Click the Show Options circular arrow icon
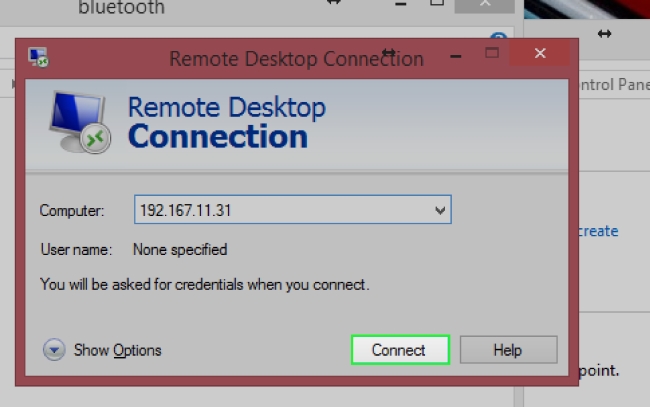This screenshot has width=650, height=407. click(x=54, y=350)
